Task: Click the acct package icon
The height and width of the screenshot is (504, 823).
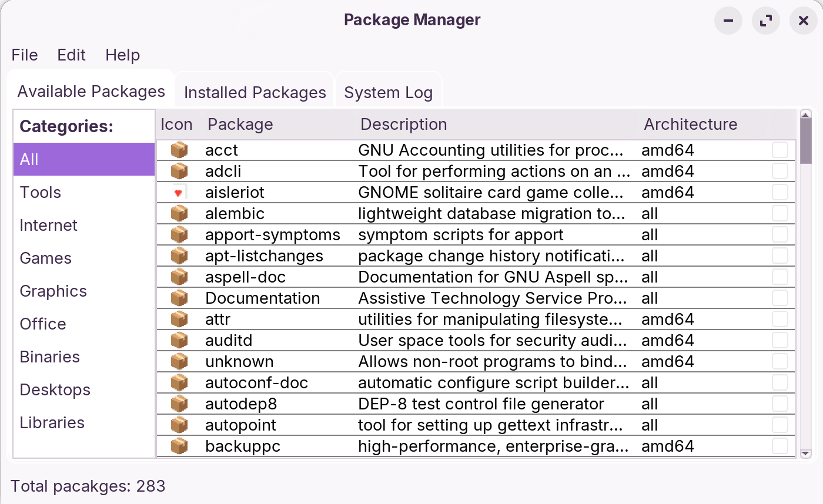Action: tap(178, 150)
